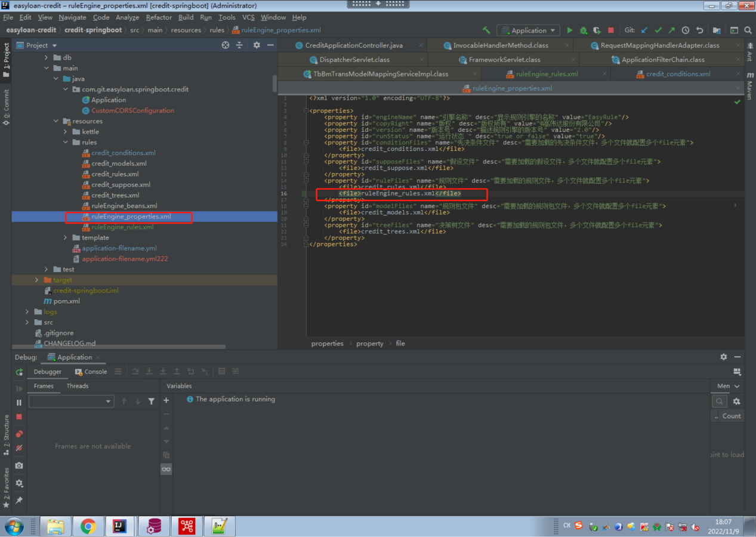Image resolution: width=756 pixels, height=537 pixels.
Task: Click the Debug bug icon in toolbar
Action: click(x=583, y=30)
